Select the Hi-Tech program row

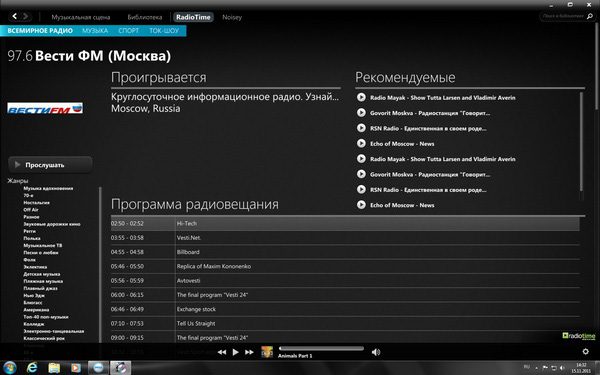[x=345, y=223]
